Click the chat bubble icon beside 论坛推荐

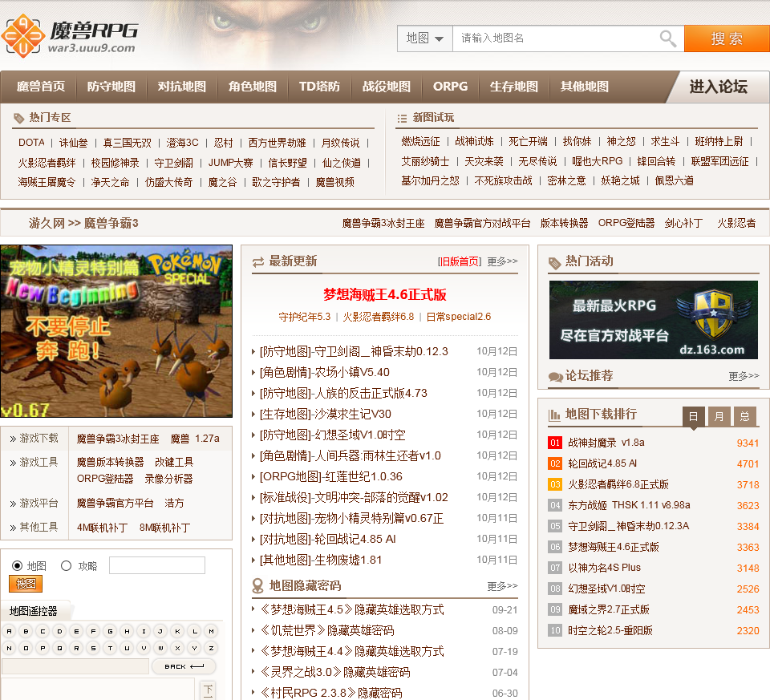555,377
